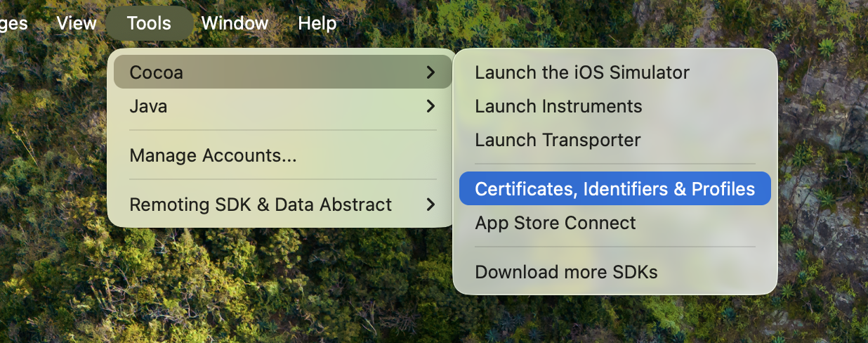The image size is (868, 343).
Task: Open the View menu
Action: (77, 23)
